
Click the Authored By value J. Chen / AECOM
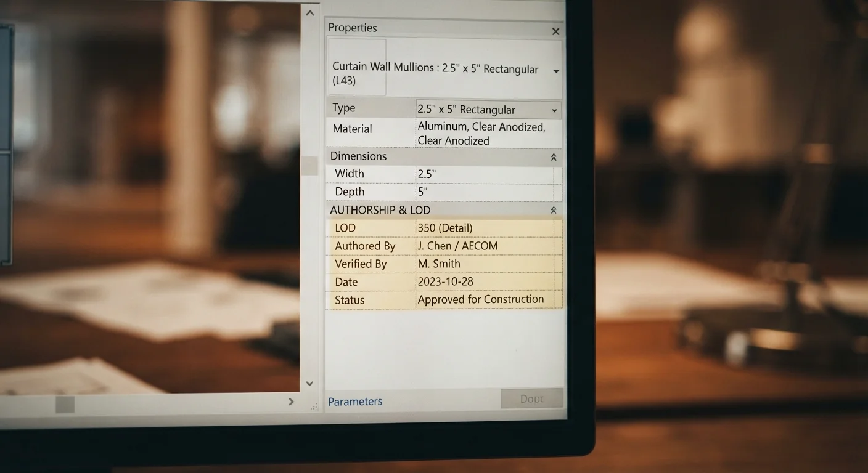pos(485,246)
